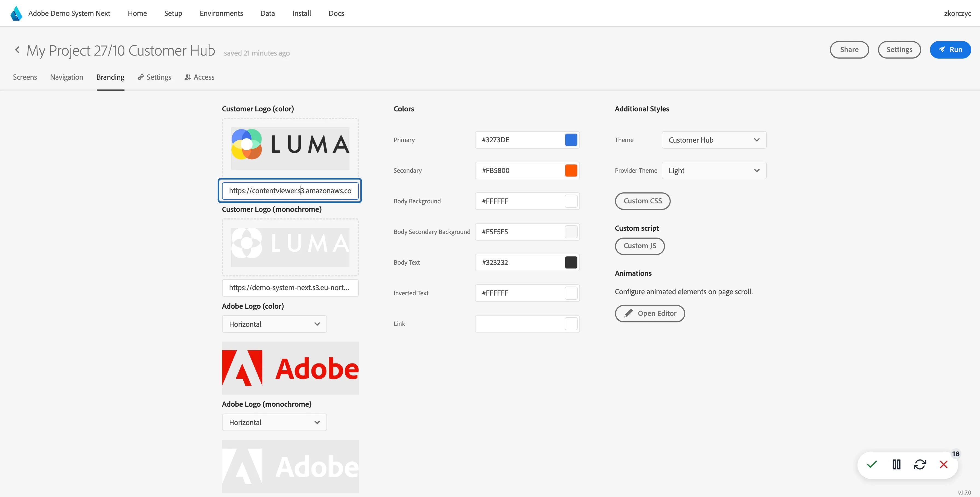
Task: Click the Primary blue color swatch
Action: point(571,140)
